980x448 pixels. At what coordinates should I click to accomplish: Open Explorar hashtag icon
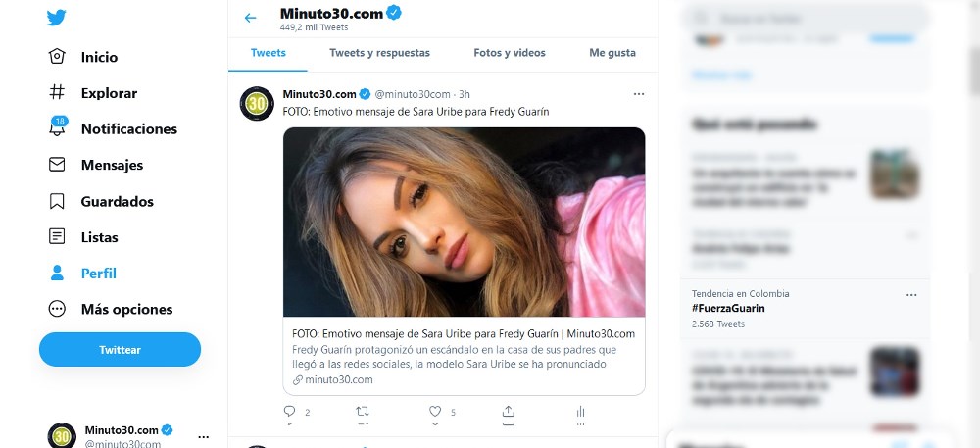click(x=57, y=93)
